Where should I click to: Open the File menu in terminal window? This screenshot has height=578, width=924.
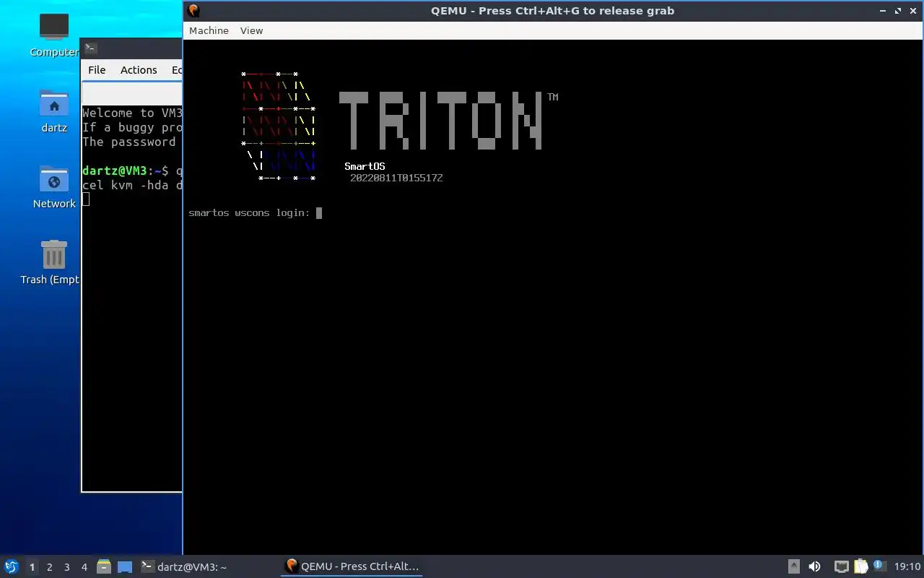(97, 70)
